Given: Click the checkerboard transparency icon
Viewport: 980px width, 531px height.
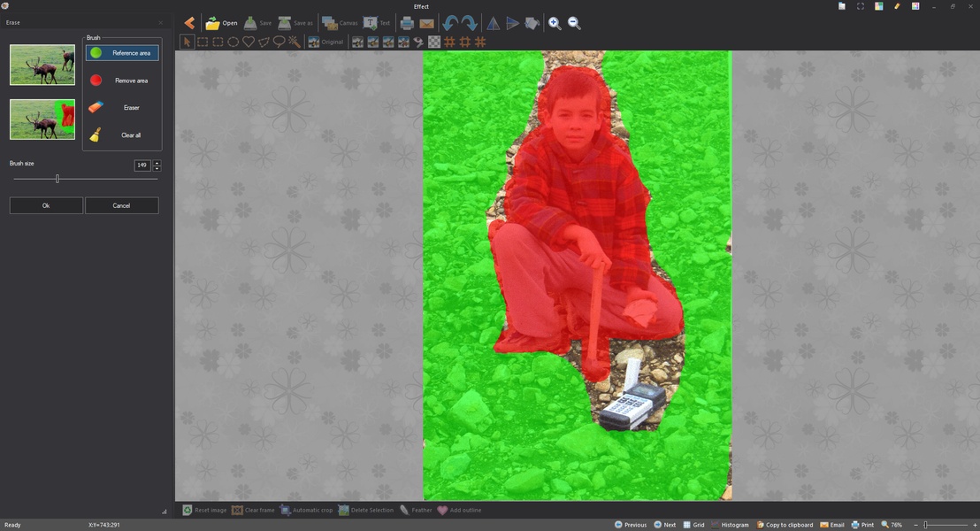Looking at the screenshot, I should [x=433, y=42].
